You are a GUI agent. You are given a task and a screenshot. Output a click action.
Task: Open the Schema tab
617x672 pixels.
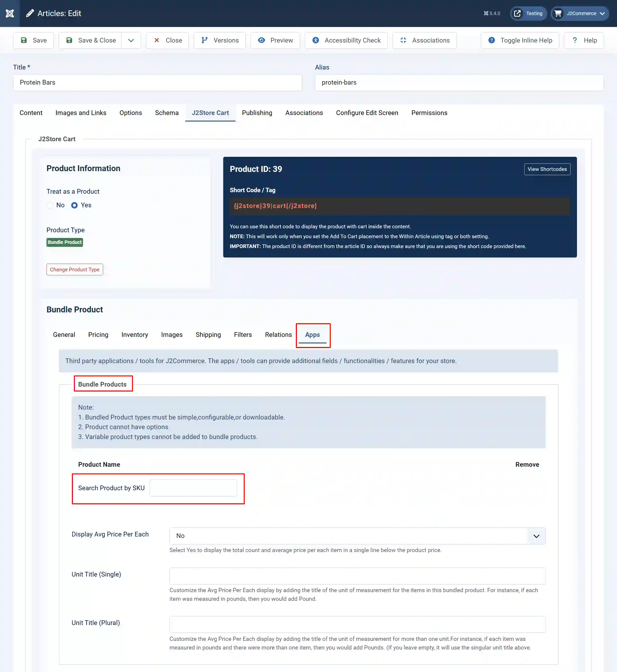coord(167,113)
